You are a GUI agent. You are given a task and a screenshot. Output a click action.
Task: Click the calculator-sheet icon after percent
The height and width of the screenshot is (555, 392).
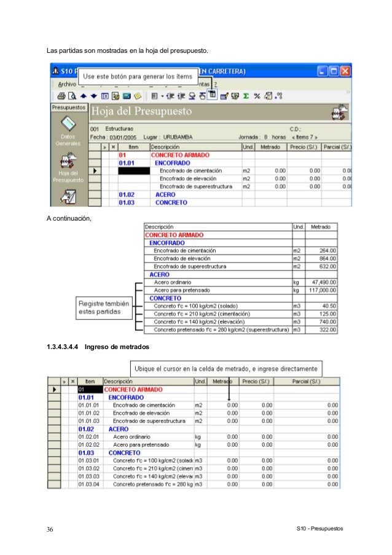(x=269, y=96)
